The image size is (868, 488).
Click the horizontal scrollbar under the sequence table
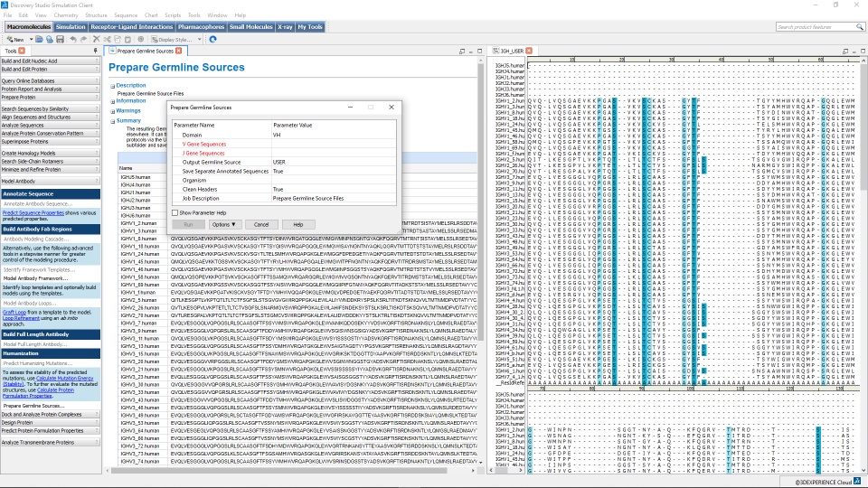tap(279, 471)
